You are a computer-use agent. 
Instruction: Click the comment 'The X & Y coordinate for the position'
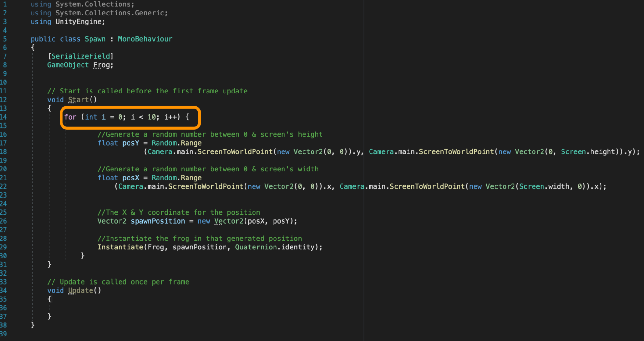pos(179,213)
